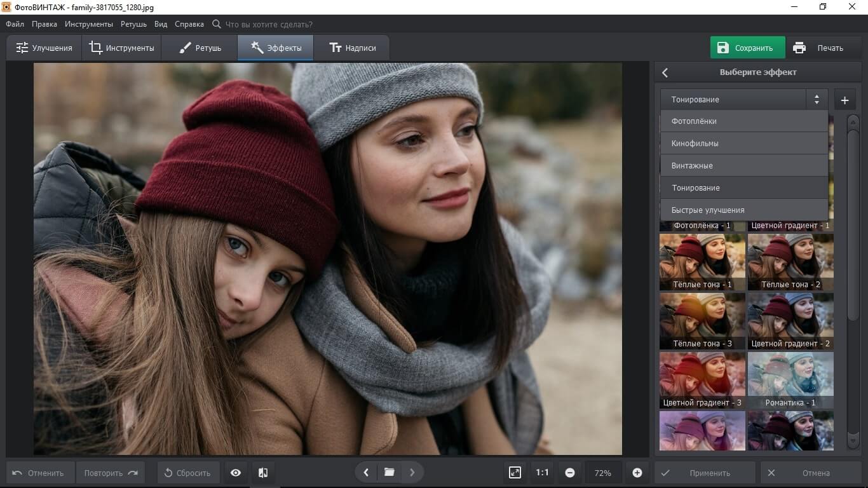Select Тонирование from the dropdown list

(x=744, y=188)
